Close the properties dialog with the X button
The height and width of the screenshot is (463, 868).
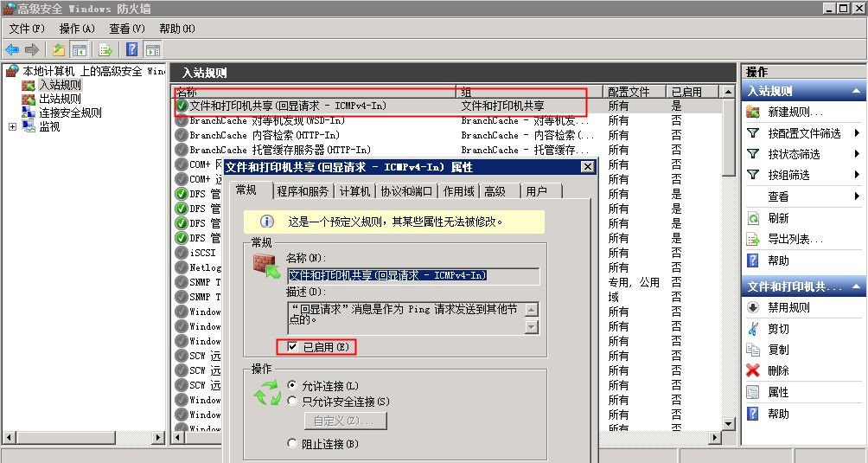point(588,167)
